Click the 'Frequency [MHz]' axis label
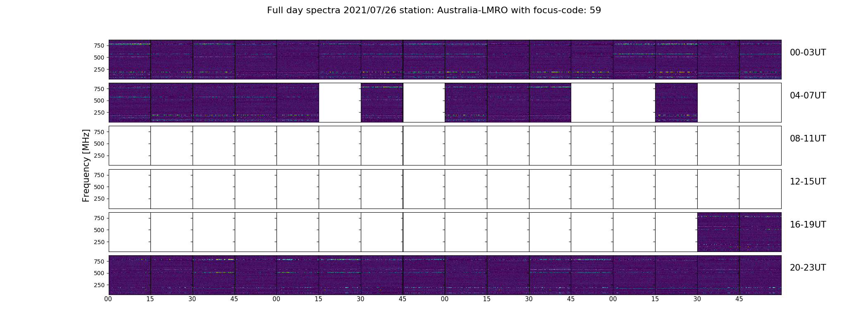This screenshot has width=868, height=331. [x=86, y=165]
